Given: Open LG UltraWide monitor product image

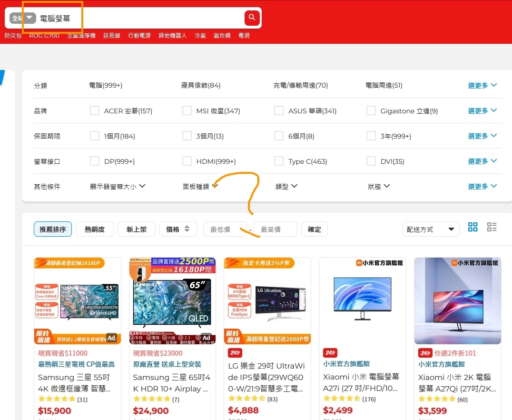Looking at the screenshot, I should click(x=267, y=300).
